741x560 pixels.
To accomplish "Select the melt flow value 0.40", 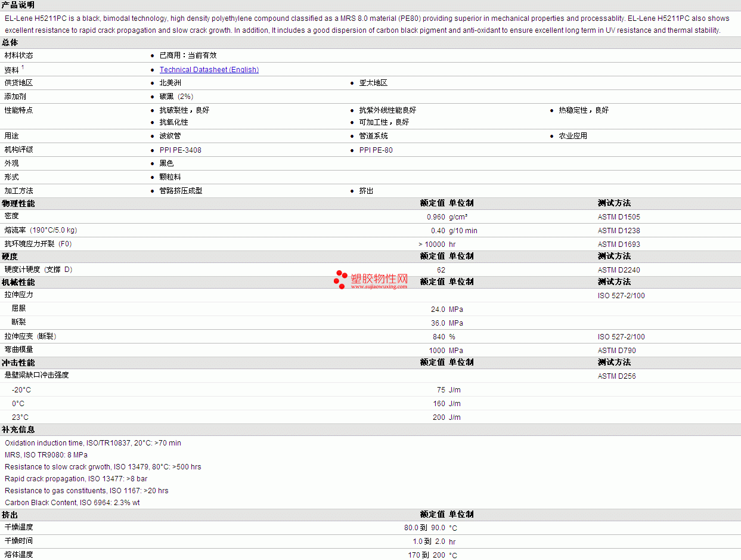I will 438,231.
